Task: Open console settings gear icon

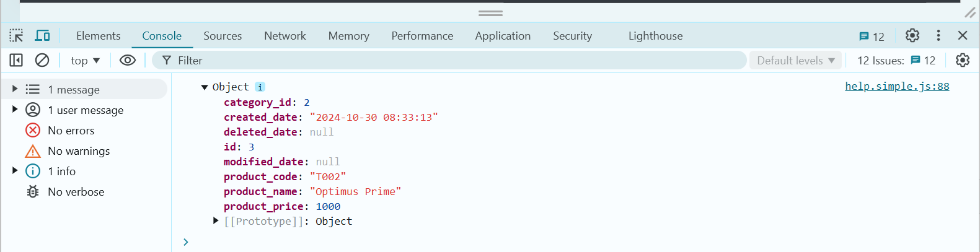Action: 962,60
